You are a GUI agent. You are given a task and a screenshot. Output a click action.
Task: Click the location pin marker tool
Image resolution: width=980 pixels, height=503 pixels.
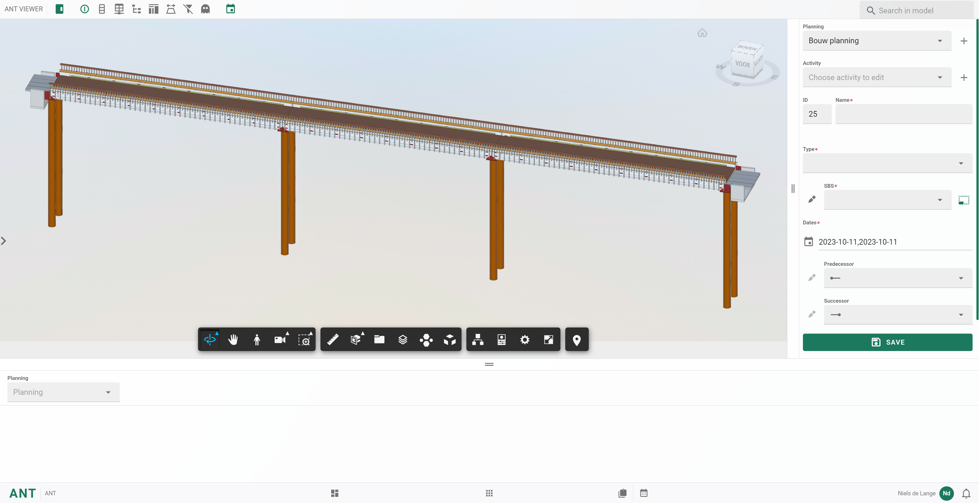(x=577, y=339)
